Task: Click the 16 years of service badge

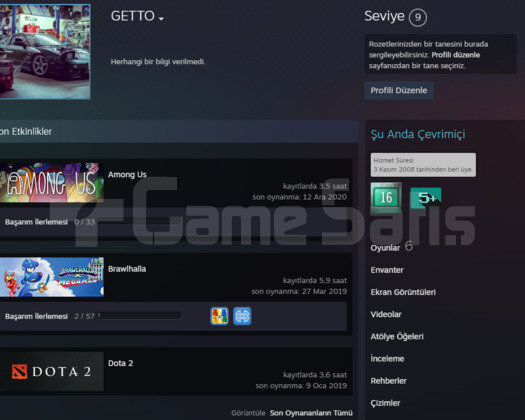Action: pos(386,198)
